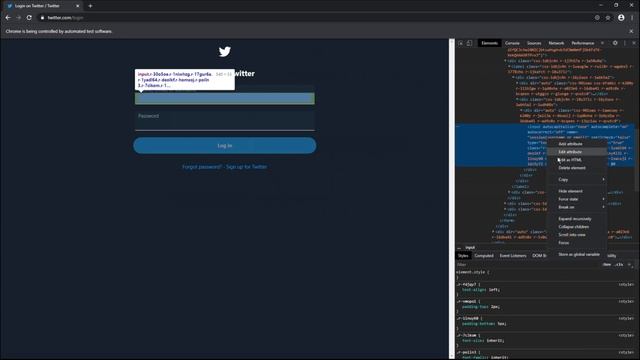Screen dimensions: 640x360
Task: Click the lock icon in the address bar
Action: pyautogui.click(x=42, y=18)
